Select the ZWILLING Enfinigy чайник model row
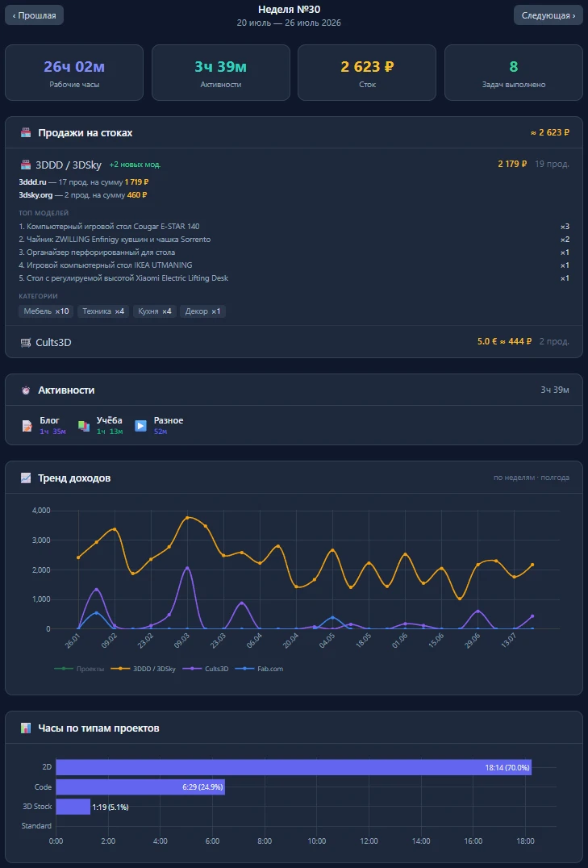 coord(294,239)
